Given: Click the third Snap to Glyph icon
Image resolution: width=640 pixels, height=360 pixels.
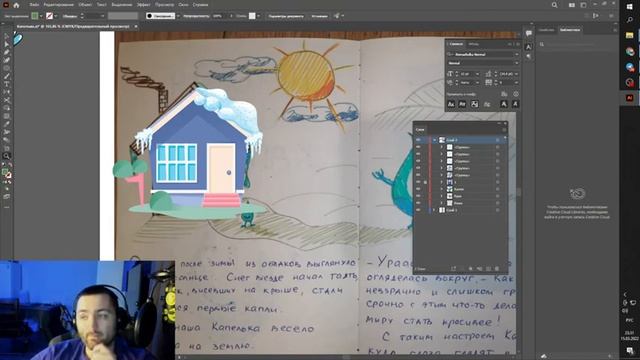Looking at the screenshot, I should click(474, 104).
